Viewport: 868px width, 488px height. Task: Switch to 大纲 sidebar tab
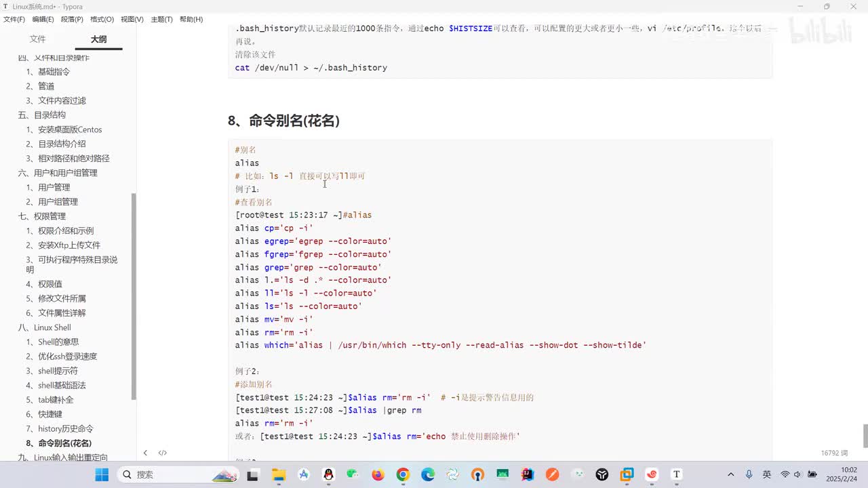point(99,39)
